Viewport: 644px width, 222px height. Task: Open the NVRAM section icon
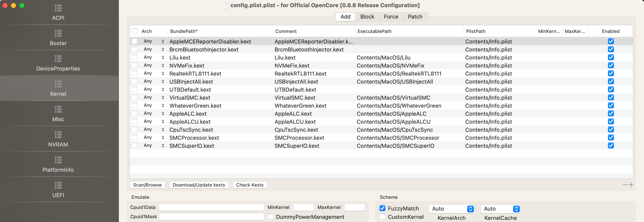pos(58,135)
